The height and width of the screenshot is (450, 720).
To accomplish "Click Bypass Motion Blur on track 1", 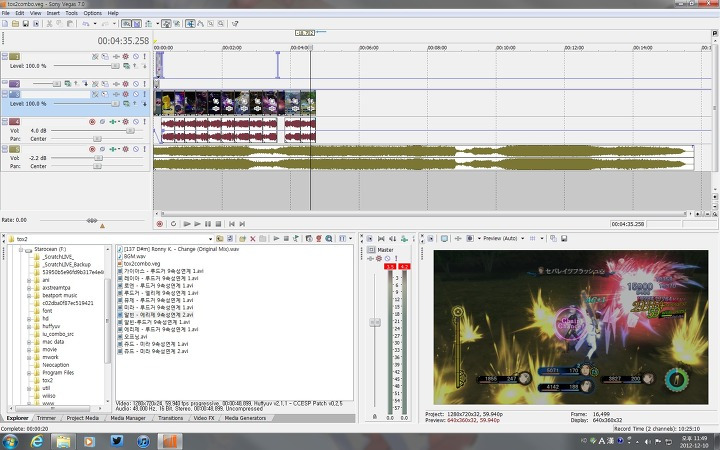I will point(95,56).
